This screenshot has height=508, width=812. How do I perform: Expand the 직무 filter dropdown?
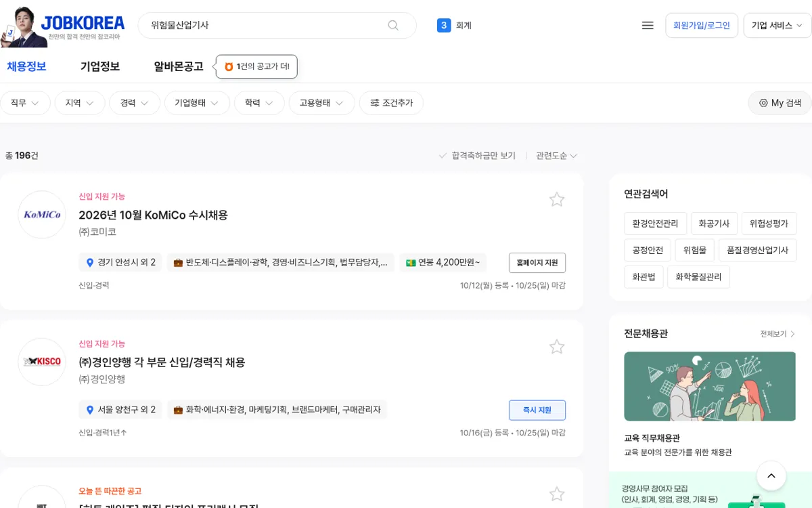click(25, 103)
